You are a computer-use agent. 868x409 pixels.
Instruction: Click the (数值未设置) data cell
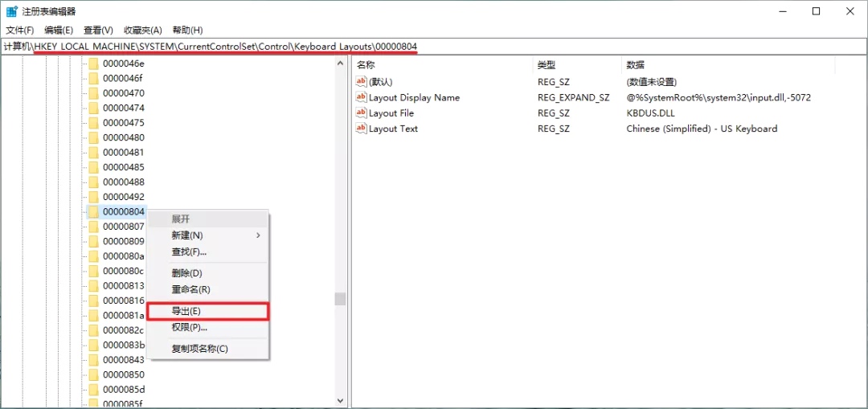pos(652,82)
